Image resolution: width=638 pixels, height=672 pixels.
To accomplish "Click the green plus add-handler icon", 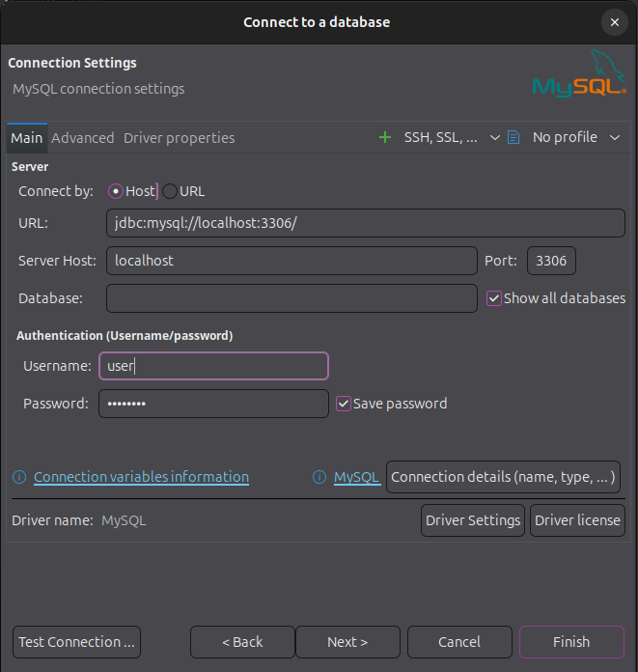I will [385, 137].
